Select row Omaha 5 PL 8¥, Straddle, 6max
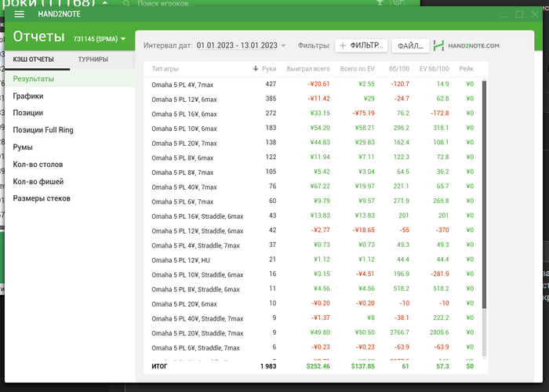 coord(313,289)
